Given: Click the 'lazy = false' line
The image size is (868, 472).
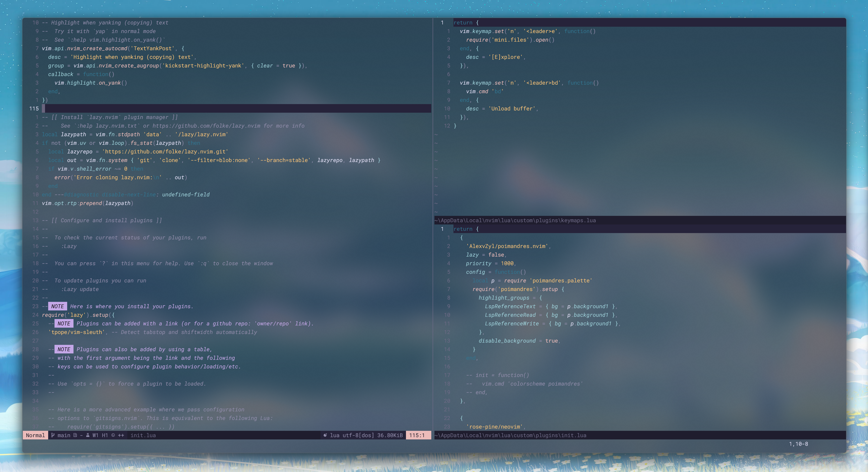Looking at the screenshot, I should [x=486, y=255].
